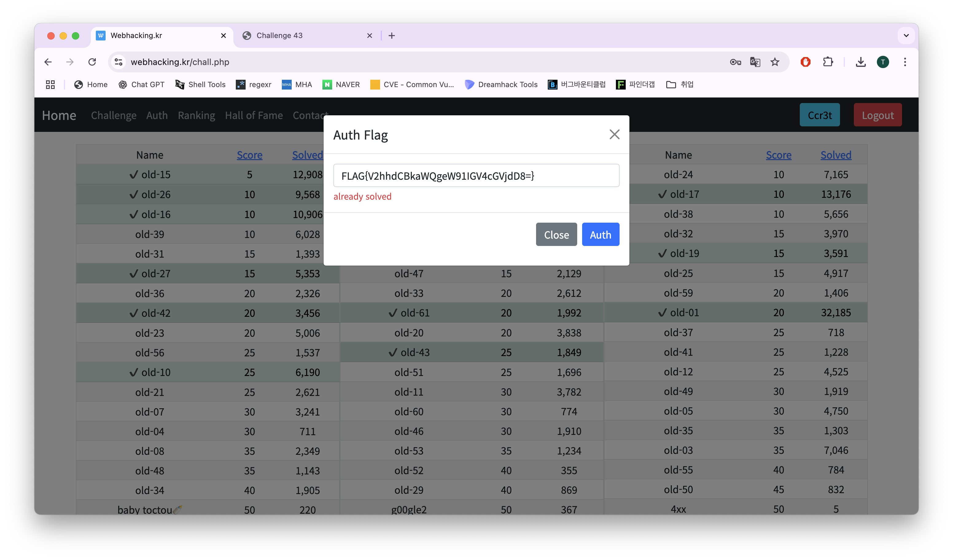Click the red ad blocker extension icon
953x560 pixels.
806,62
